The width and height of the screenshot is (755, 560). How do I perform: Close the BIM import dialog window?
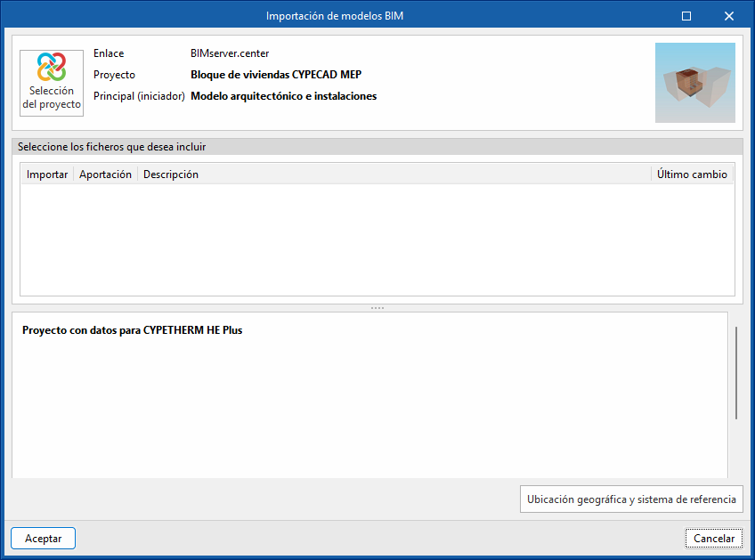(729, 16)
